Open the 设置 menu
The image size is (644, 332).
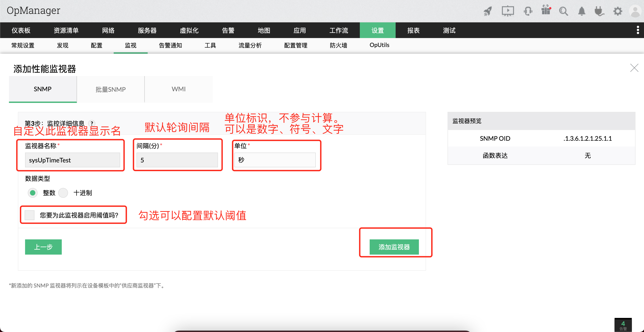[377, 30]
